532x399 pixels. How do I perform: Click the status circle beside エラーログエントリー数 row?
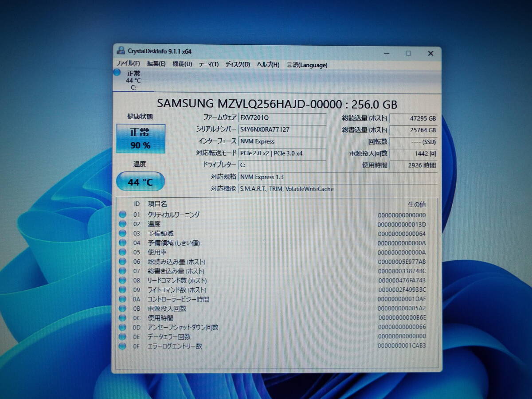pos(122,346)
